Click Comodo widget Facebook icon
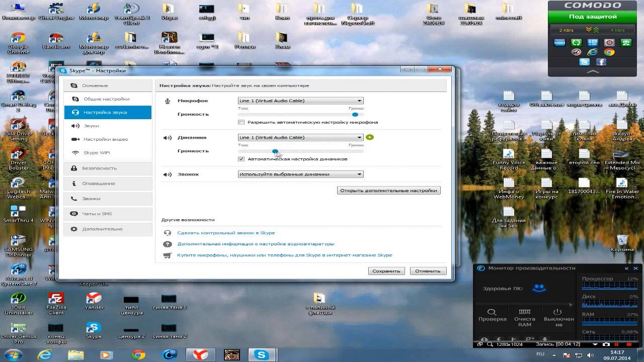Image resolution: width=644 pixels, height=362 pixels. click(x=601, y=62)
